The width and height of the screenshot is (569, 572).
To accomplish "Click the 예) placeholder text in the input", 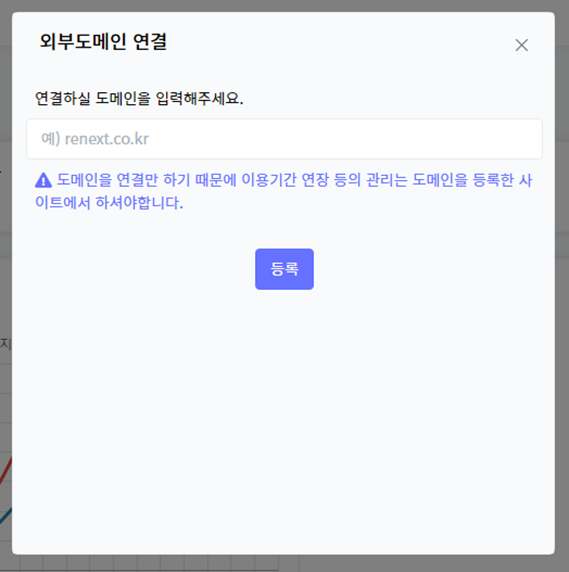I will click(50, 139).
